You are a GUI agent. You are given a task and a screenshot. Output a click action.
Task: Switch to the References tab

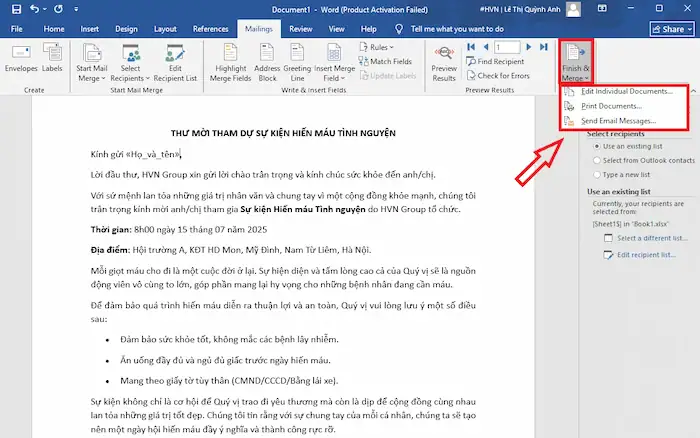[x=210, y=30]
